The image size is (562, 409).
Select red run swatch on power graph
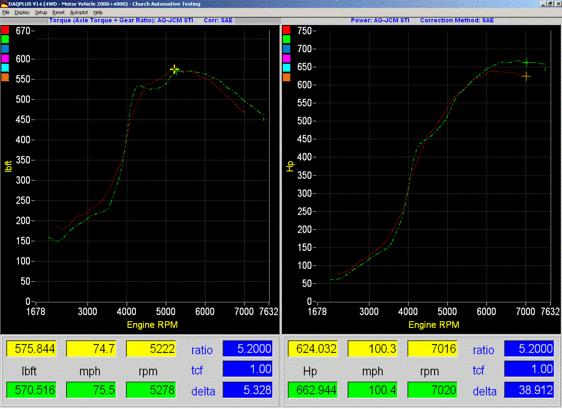pyautogui.click(x=286, y=30)
